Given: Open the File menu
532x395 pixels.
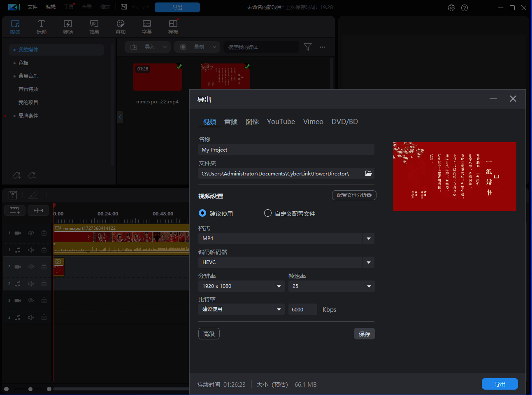Looking at the screenshot, I should tap(33, 7).
